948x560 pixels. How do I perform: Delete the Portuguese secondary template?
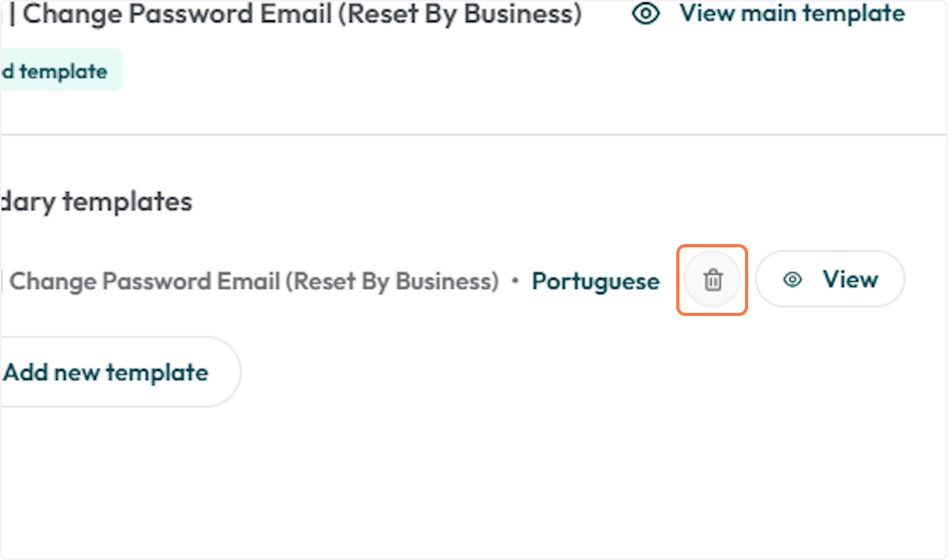(713, 280)
